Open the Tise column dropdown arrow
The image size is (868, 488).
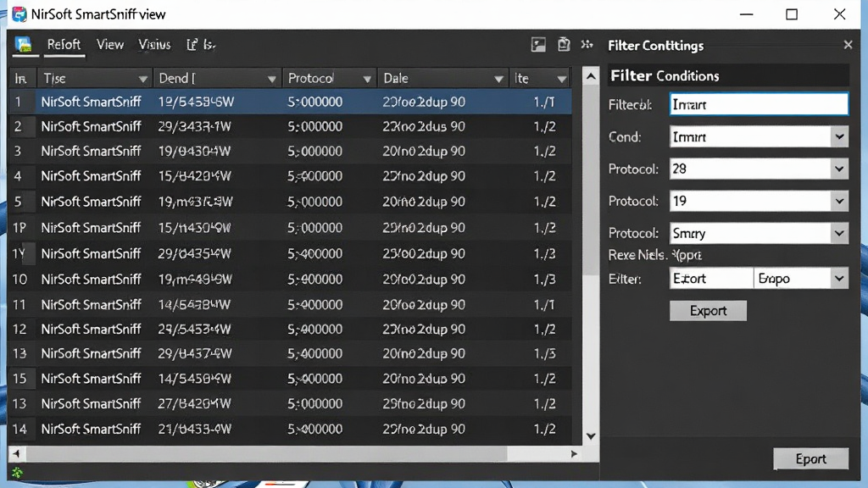(142, 79)
